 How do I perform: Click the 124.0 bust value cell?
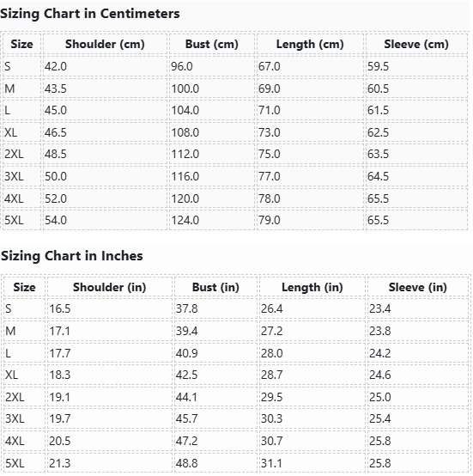[x=212, y=220]
